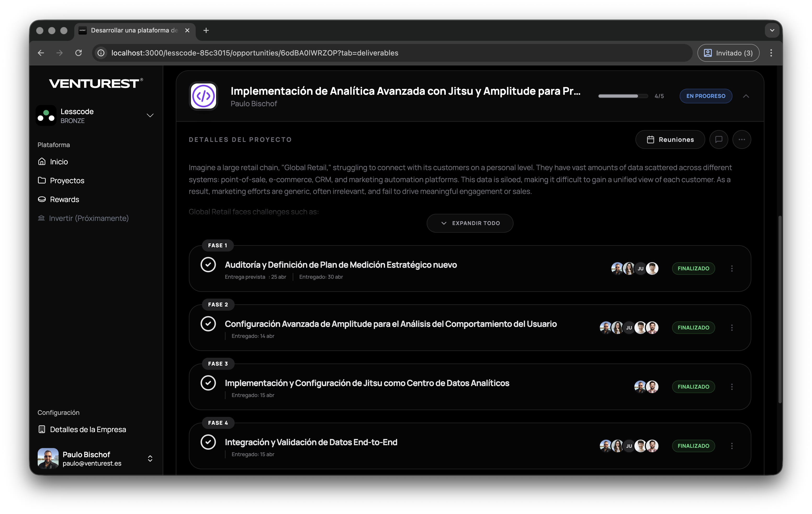Open kebab menu for Fase 3 deliverable
This screenshot has width=812, height=514.
[x=731, y=387]
